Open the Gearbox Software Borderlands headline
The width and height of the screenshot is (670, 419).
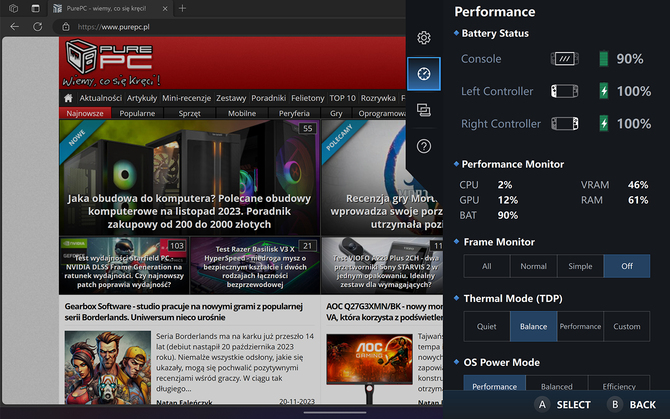(x=184, y=312)
